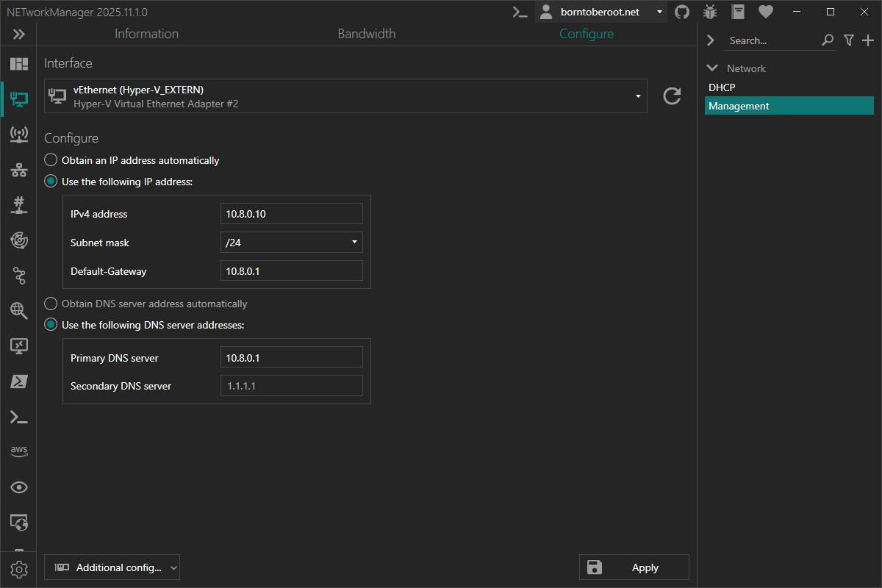The width and height of the screenshot is (882, 588).
Task: Open the NETworkManager GitHub page
Action: (x=681, y=12)
